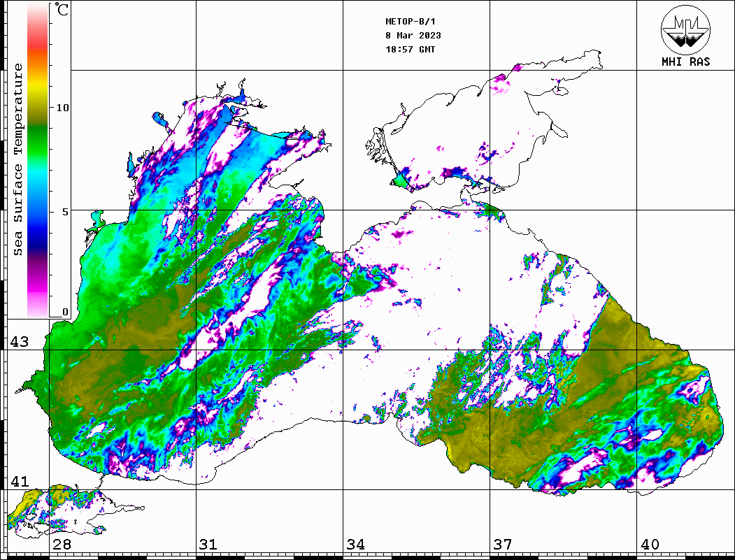Image resolution: width=735 pixels, height=560 pixels.
Task: Click the "METOP-B/1" satellite label
Action: [411, 22]
